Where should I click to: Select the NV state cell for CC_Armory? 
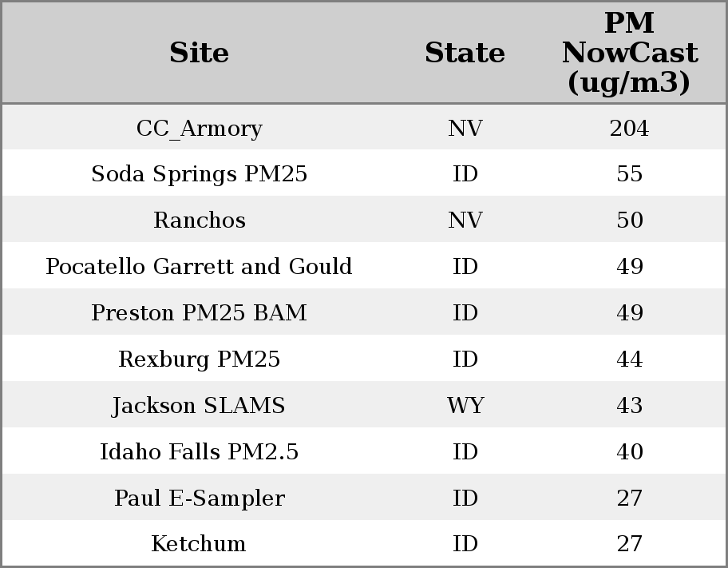coord(465,129)
